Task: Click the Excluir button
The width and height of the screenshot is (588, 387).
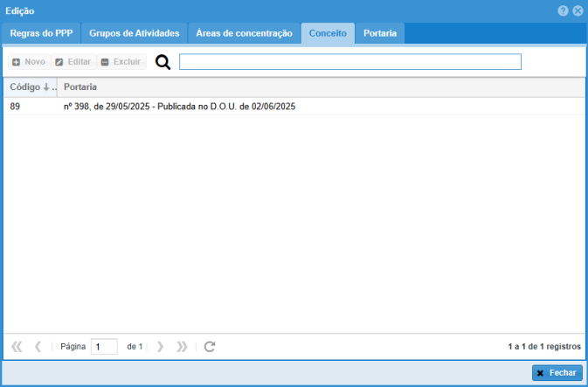Action: [120, 62]
